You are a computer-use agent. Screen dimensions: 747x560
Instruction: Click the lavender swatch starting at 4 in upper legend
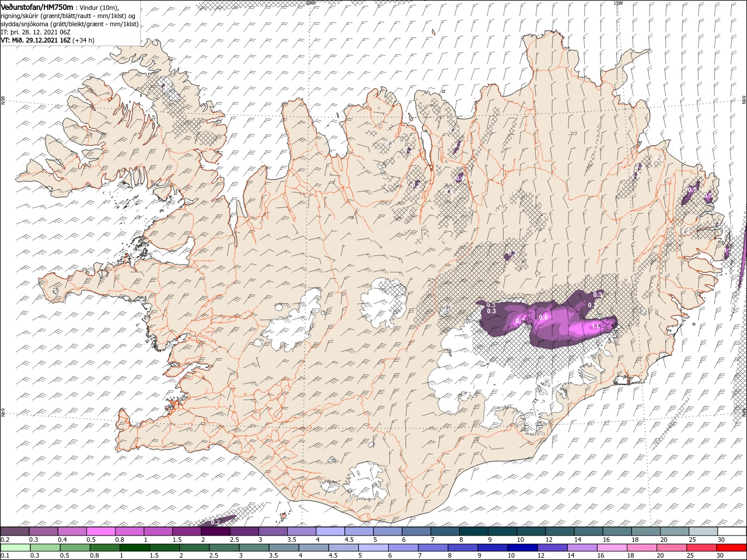(330, 531)
